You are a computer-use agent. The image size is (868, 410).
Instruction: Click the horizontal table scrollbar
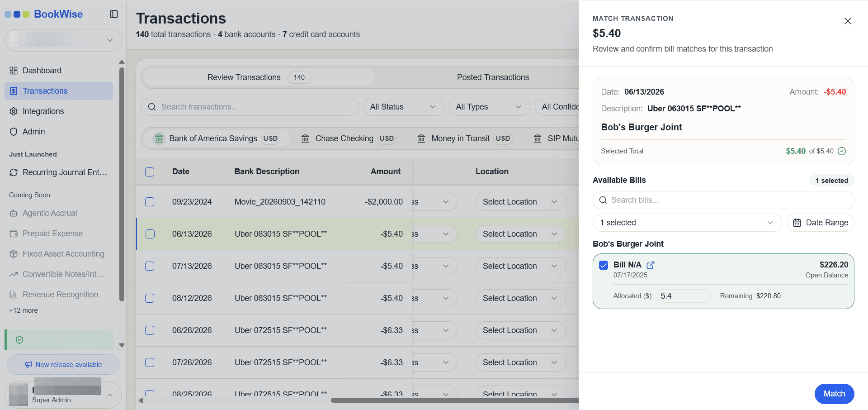coord(455,400)
